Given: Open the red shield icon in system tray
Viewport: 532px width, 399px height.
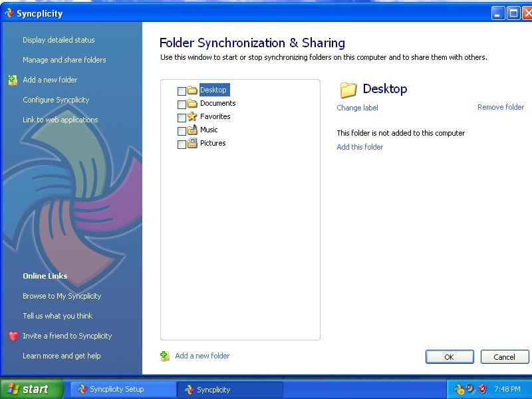Looking at the screenshot, I should [x=481, y=388].
